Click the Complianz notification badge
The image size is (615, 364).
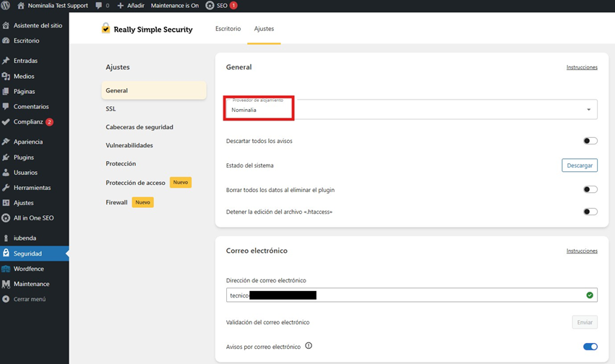click(49, 122)
